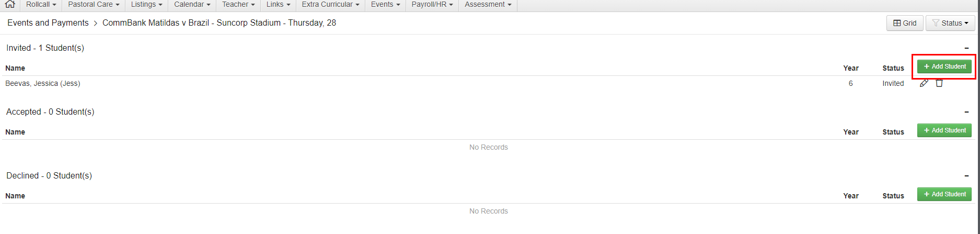980x234 pixels.
Task: Open the Extra Curricular menu
Action: [x=330, y=4]
